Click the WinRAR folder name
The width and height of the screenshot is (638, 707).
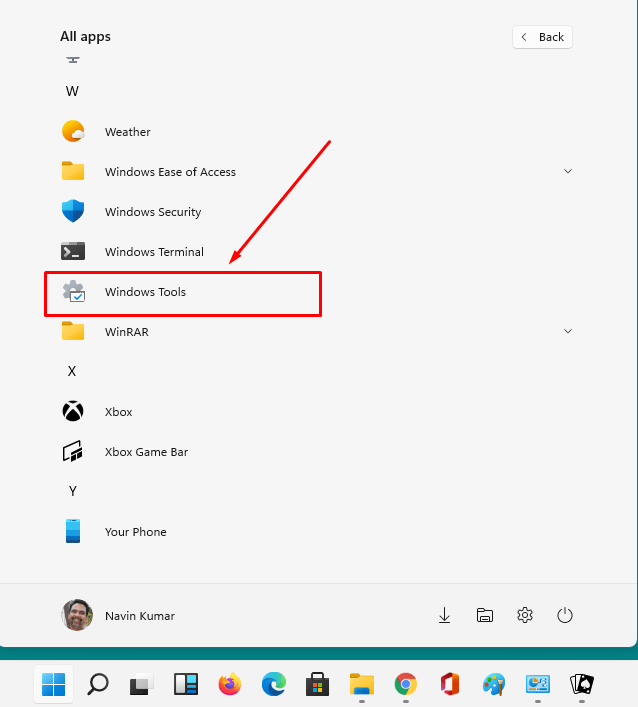pyautogui.click(x=127, y=332)
